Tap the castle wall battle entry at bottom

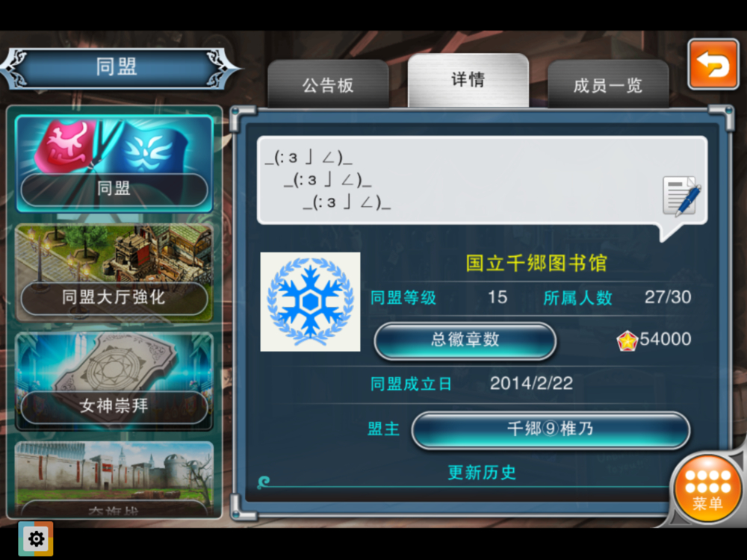114,479
